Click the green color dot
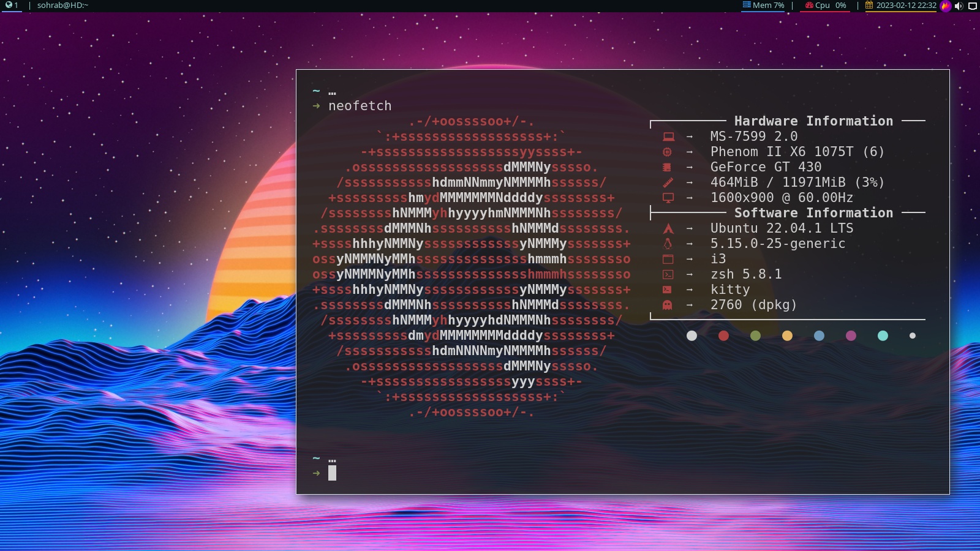The image size is (980, 551). pyautogui.click(x=755, y=335)
